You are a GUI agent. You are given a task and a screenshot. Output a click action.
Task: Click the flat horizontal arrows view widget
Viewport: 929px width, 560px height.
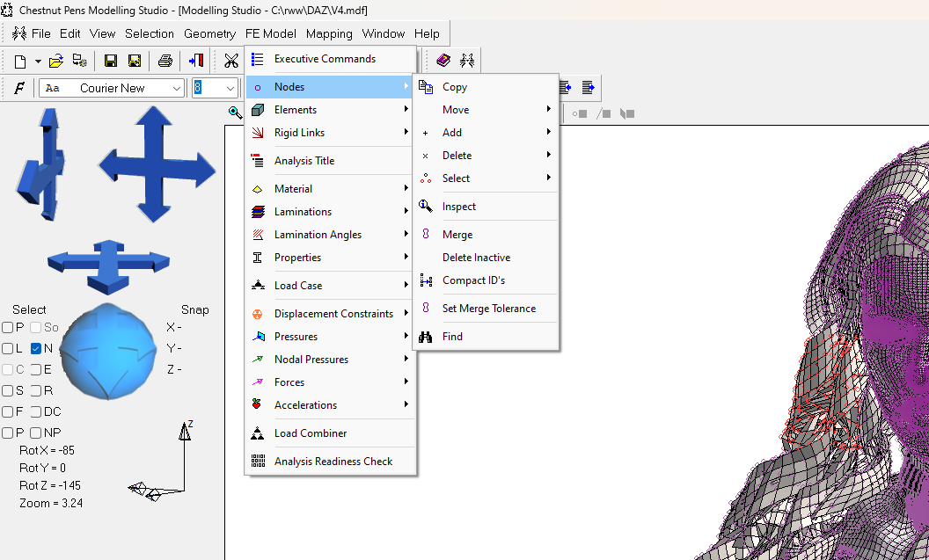coord(108,265)
